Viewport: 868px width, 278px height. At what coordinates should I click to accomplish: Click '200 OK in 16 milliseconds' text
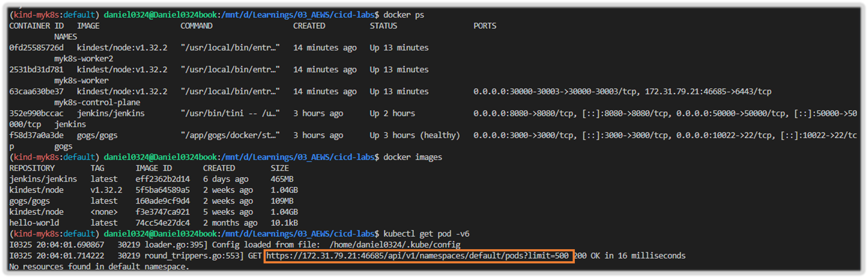630,256
